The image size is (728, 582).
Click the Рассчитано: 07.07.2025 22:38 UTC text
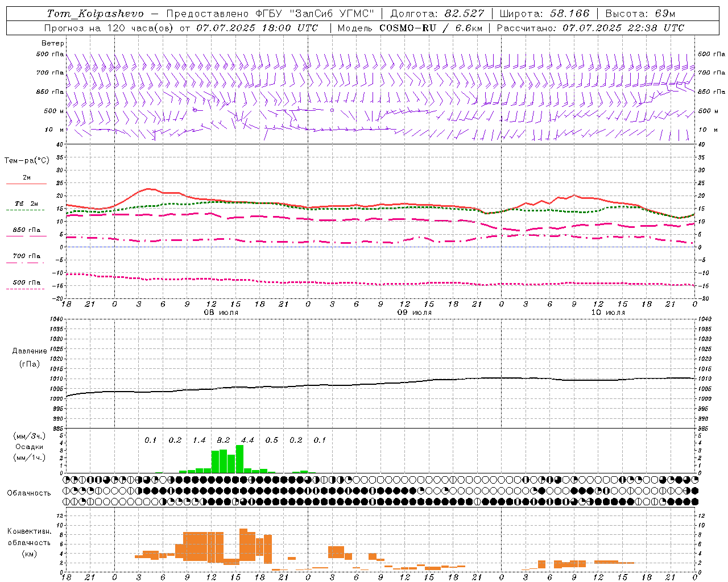[x=590, y=28]
